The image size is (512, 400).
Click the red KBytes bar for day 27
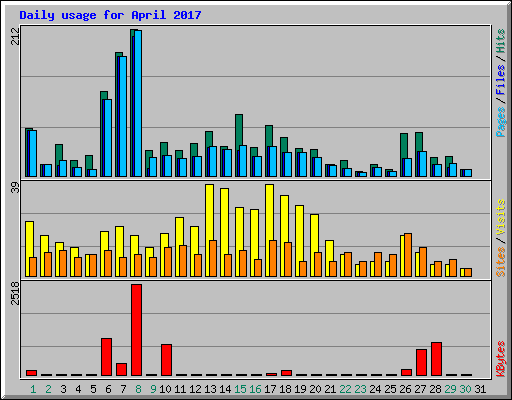coord(422,363)
